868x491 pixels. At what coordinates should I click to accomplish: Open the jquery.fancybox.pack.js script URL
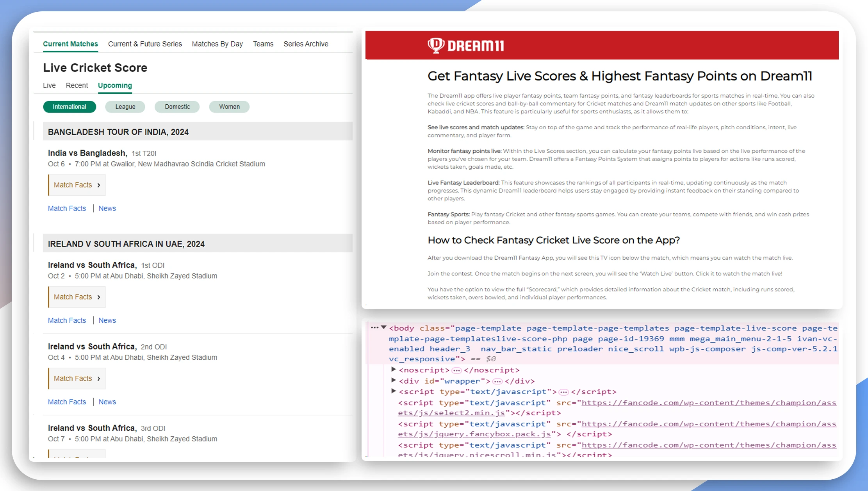click(x=617, y=429)
